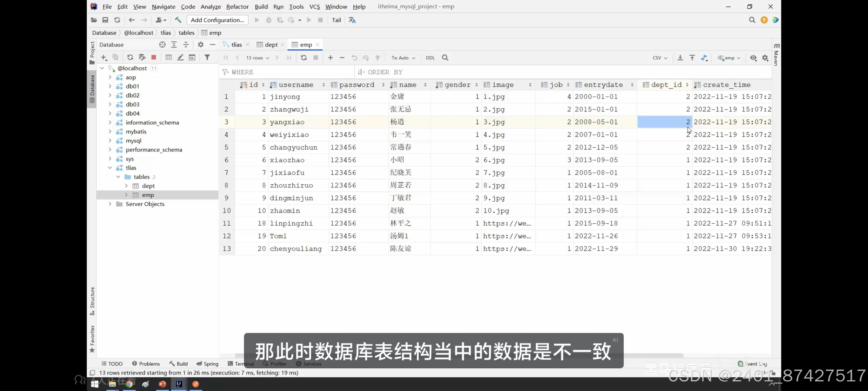
Task: Switch to the dept tab
Action: (271, 45)
